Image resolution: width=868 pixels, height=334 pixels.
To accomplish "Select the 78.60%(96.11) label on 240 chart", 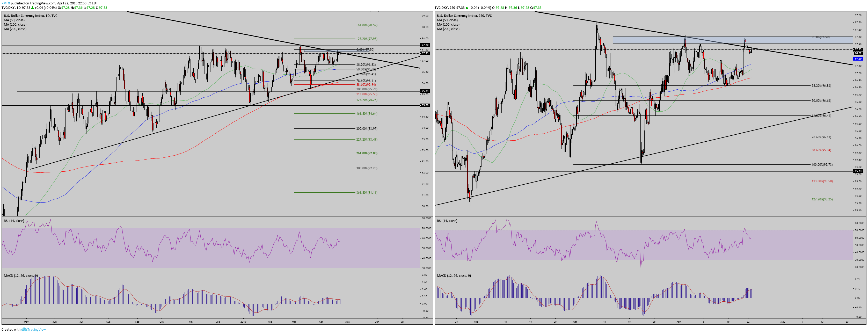I will pyautogui.click(x=821, y=137).
